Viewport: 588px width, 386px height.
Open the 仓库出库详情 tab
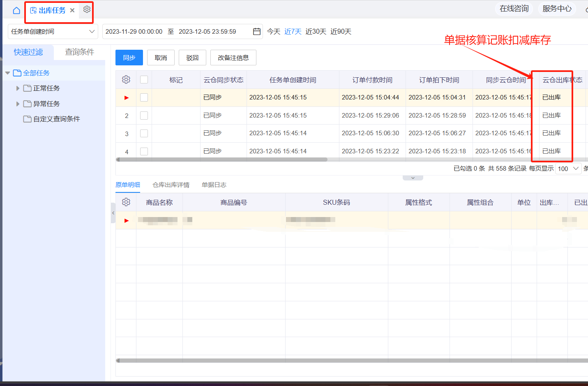click(x=171, y=185)
